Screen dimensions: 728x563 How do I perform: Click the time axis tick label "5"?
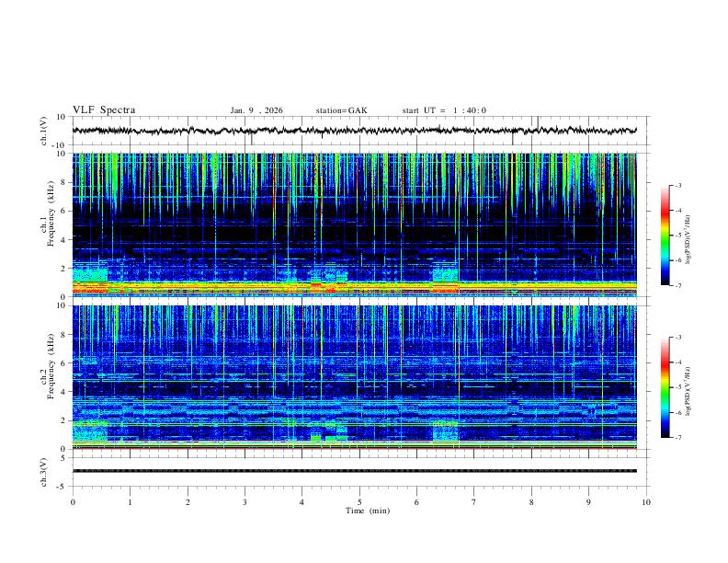pos(359,502)
